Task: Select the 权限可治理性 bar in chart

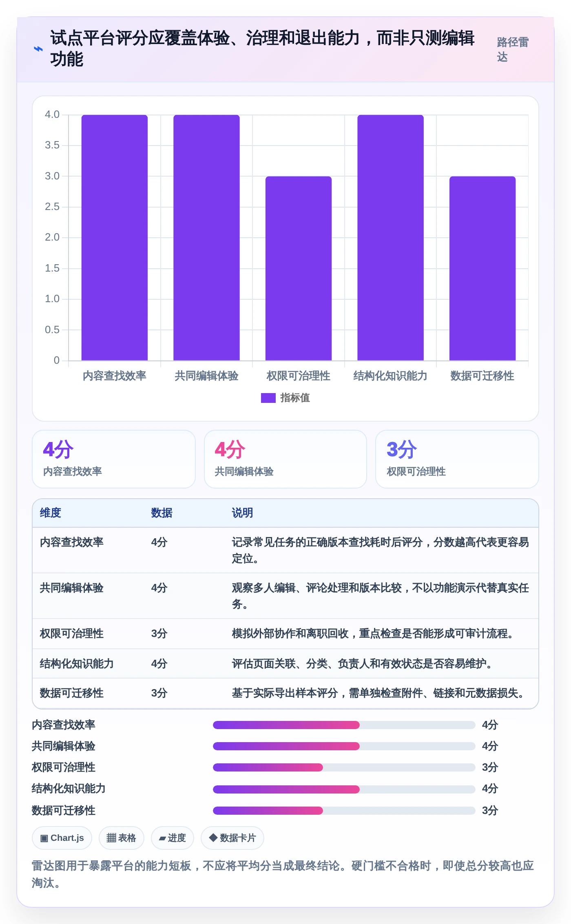Action: pyautogui.click(x=299, y=268)
